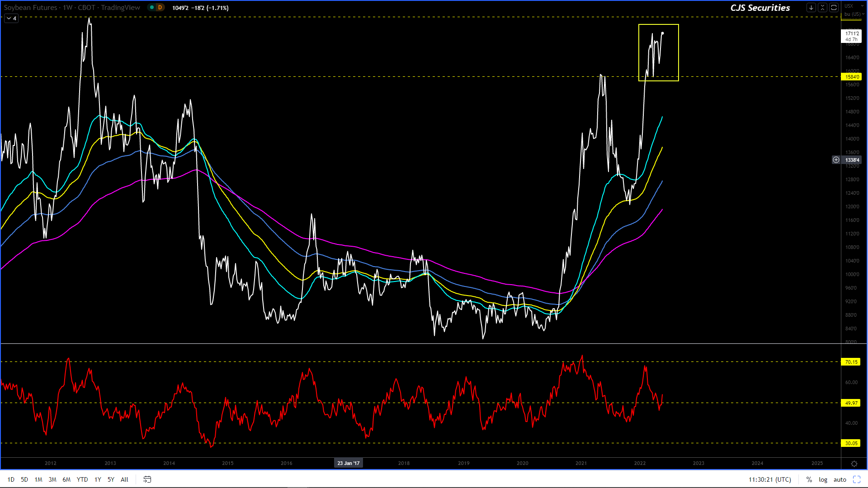Click the fullscreen mode icon bottom right
The width and height of the screenshot is (868, 488).
coord(857,479)
